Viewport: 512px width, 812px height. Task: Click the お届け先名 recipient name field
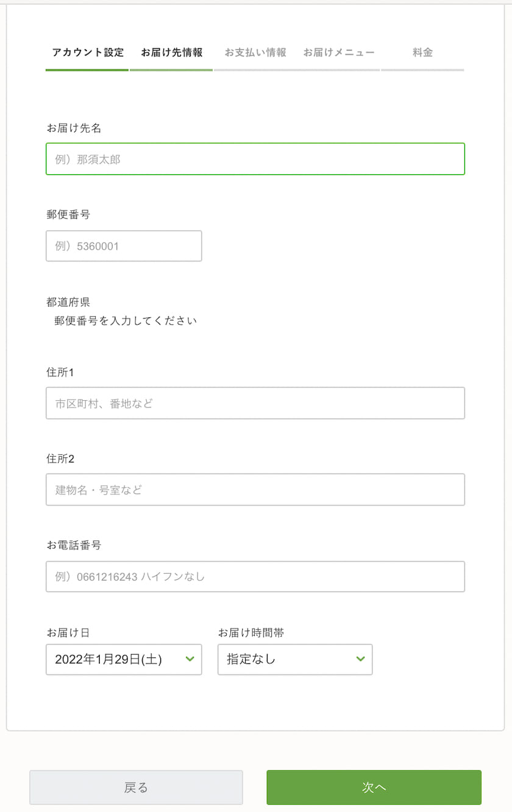[x=255, y=158]
